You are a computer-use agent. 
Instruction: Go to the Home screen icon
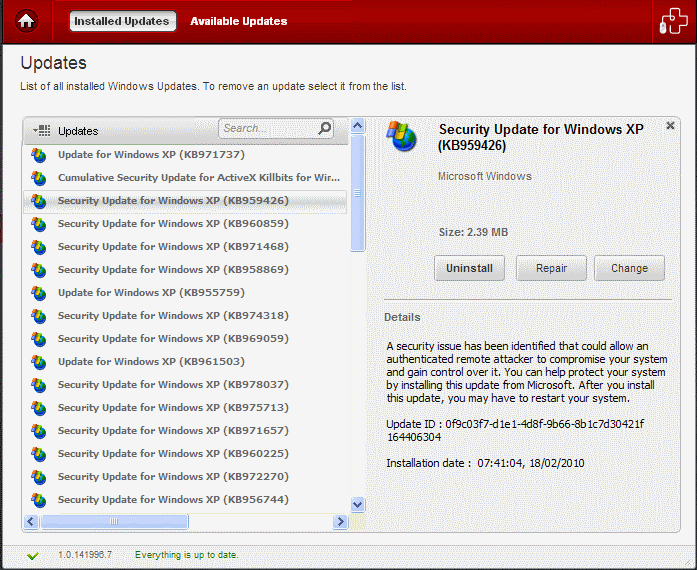tap(26, 21)
